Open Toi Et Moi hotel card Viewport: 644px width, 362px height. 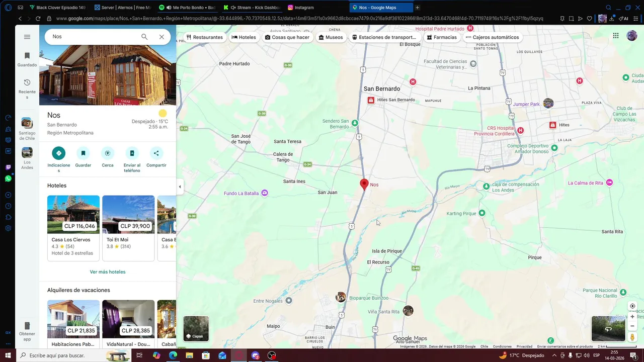128,228
